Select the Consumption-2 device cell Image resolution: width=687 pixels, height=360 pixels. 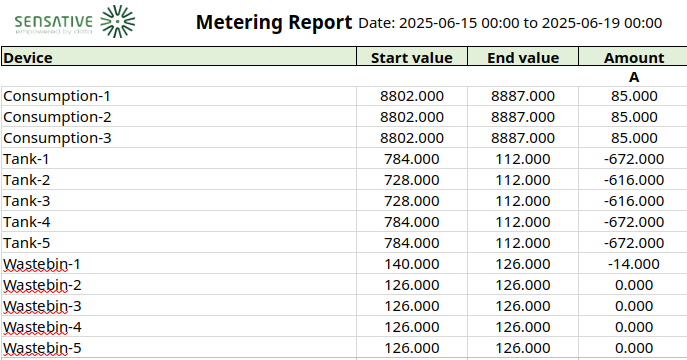(x=179, y=117)
